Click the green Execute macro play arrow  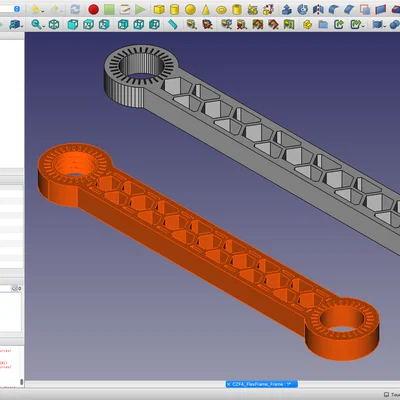(x=140, y=9)
